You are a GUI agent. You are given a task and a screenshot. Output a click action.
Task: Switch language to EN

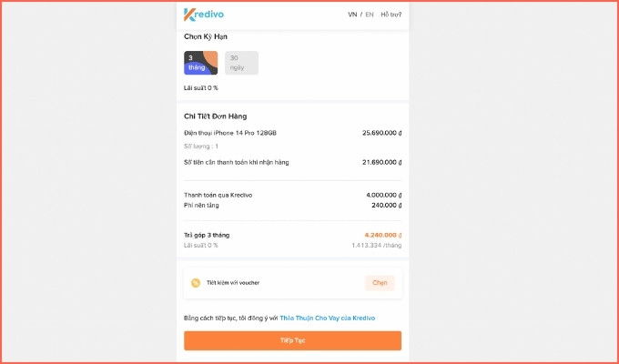pyautogui.click(x=370, y=15)
